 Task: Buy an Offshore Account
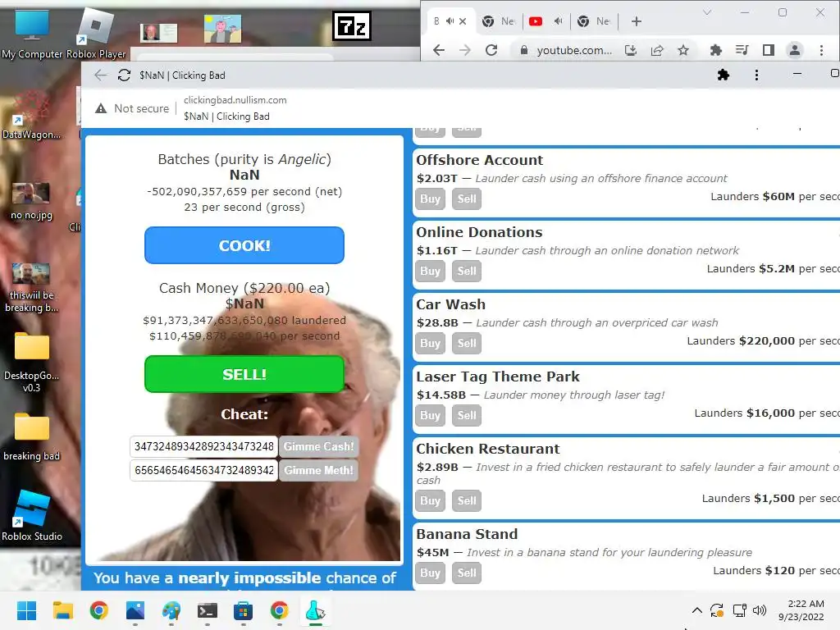pos(430,199)
